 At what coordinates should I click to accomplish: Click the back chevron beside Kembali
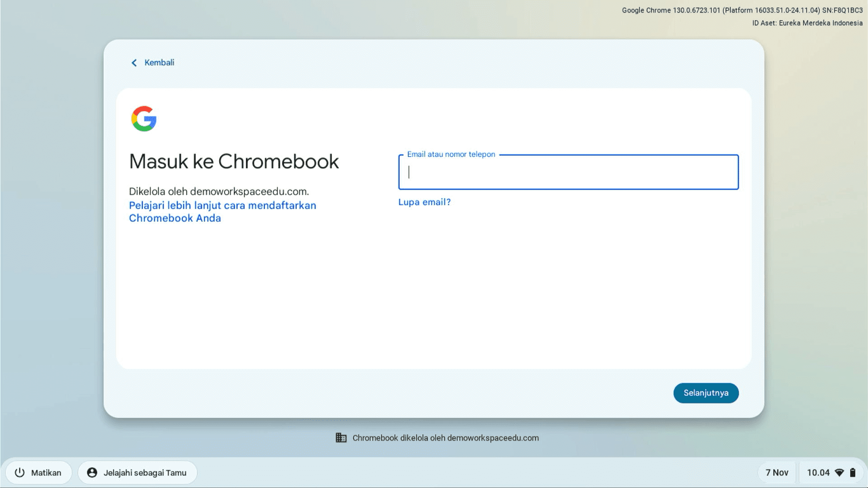pyautogui.click(x=133, y=63)
